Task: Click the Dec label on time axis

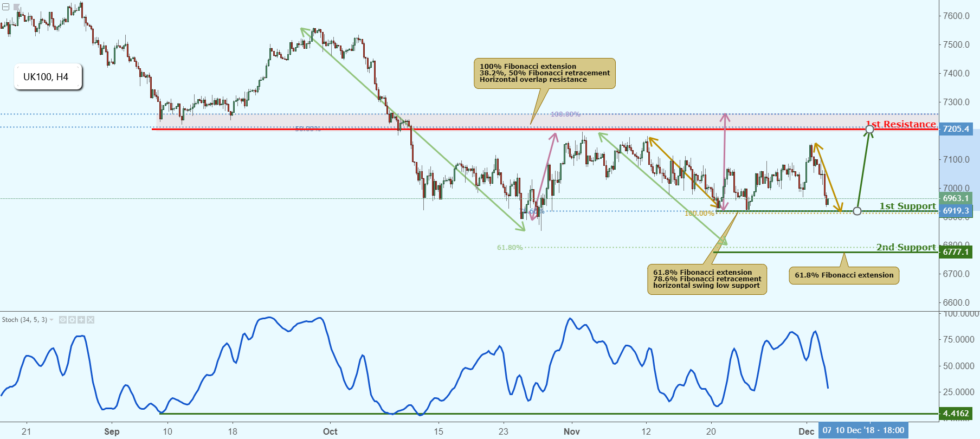Action: [807, 431]
